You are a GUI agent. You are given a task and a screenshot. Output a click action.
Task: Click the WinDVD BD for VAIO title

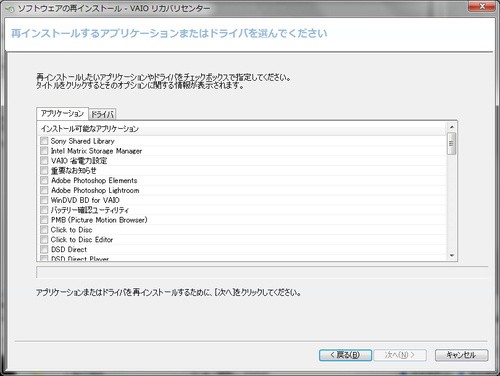point(85,200)
